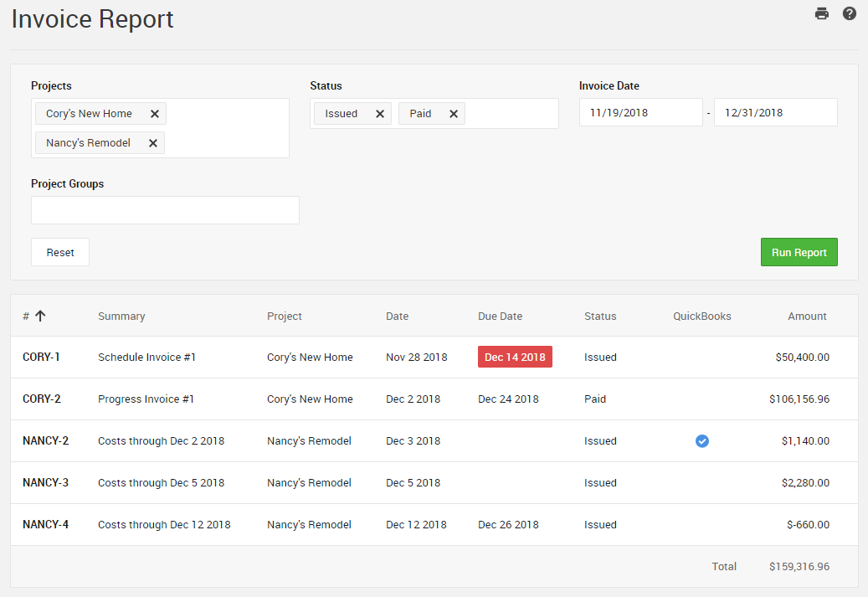Click the QuickBooks synced checkmark for NANCY-2

(701, 441)
